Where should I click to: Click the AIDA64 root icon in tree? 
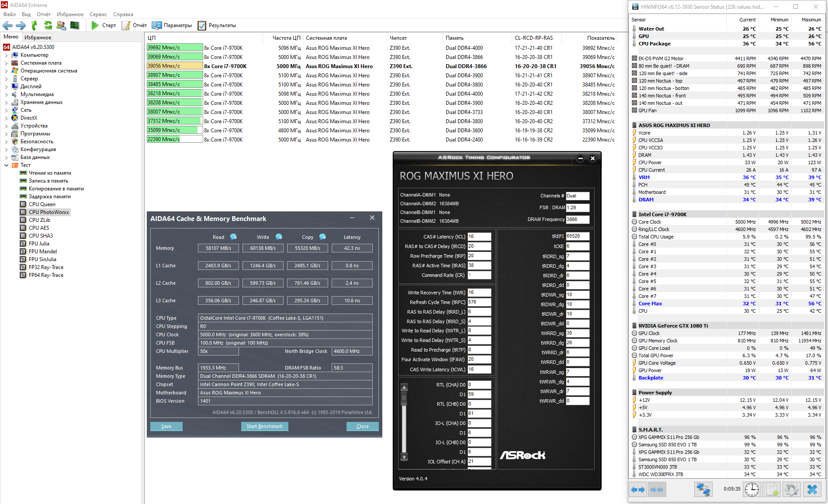pyautogui.click(x=7, y=47)
